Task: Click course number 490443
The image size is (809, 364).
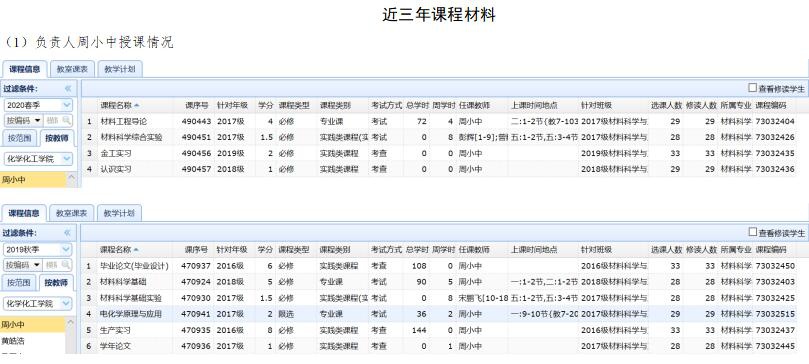Action: pos(196,122)
